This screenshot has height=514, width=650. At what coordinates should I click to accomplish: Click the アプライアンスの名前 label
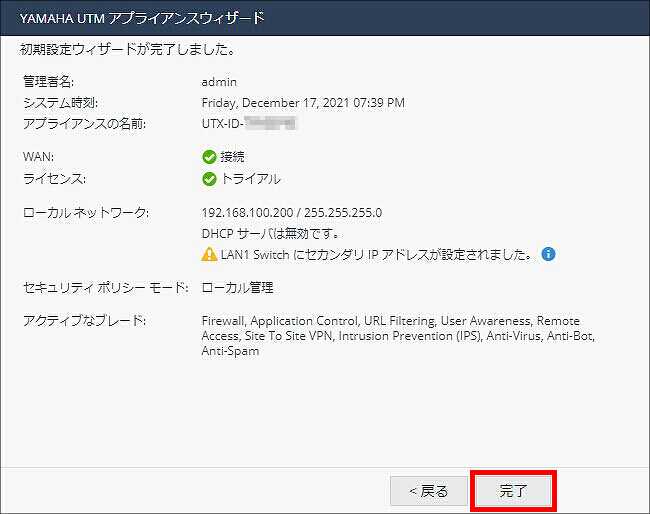coord(85,124)
